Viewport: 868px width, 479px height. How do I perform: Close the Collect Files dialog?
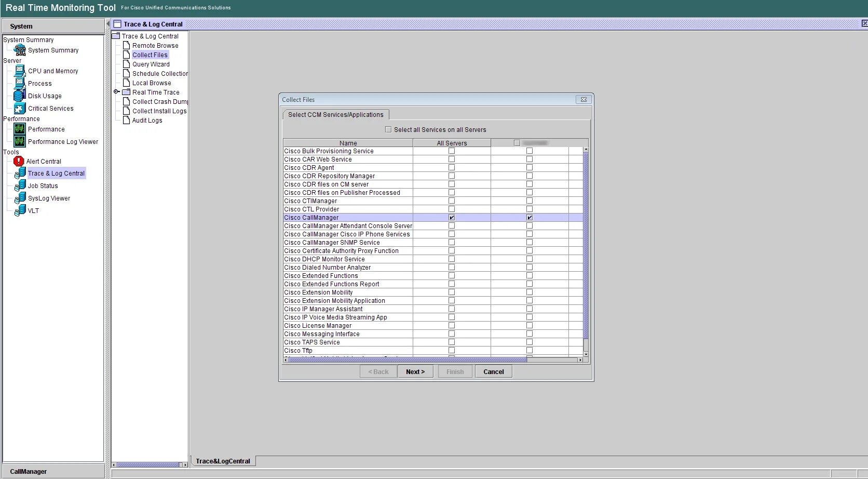(x=584, y=99)
